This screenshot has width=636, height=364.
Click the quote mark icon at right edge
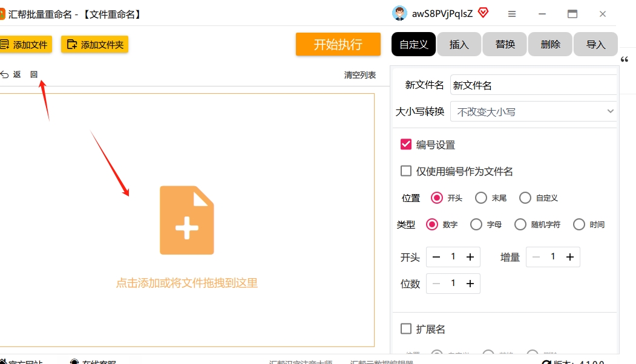(x=625, y=60)
